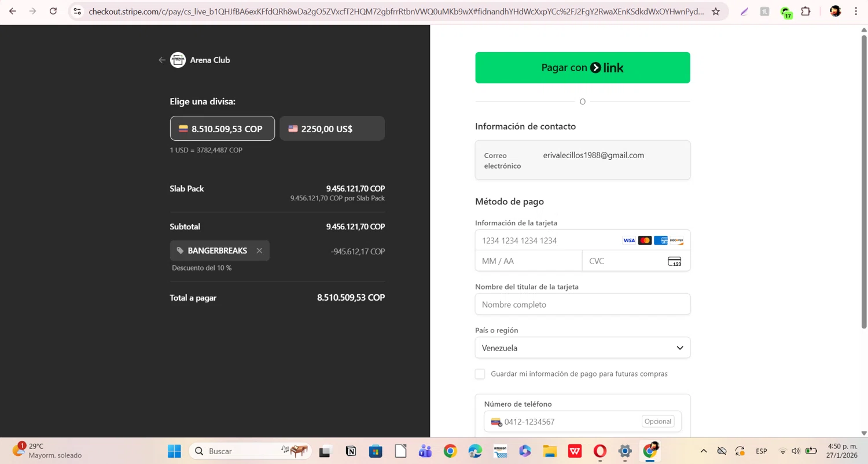
Task: Click the site information icon in address bar
Action: [78, 12]
